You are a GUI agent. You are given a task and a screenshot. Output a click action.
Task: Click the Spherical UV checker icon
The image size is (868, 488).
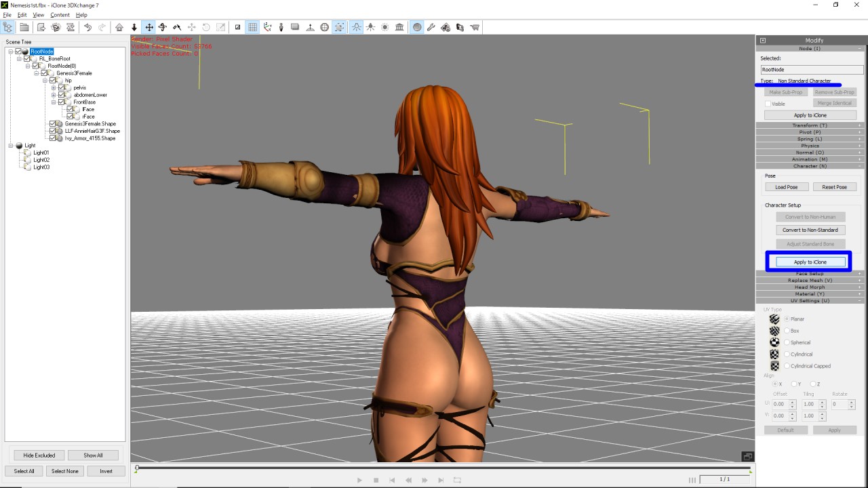pos(774,342)
